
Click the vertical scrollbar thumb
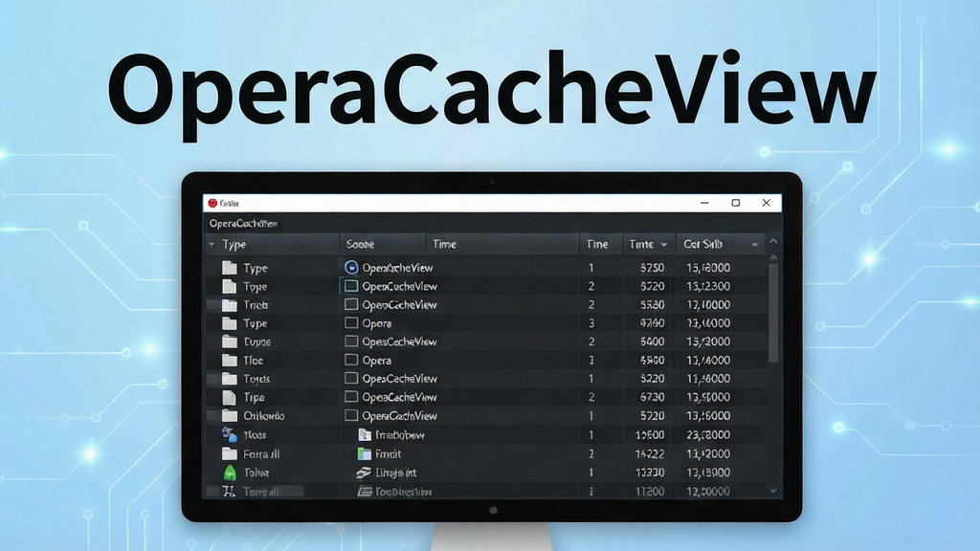[x=773, y=313]
